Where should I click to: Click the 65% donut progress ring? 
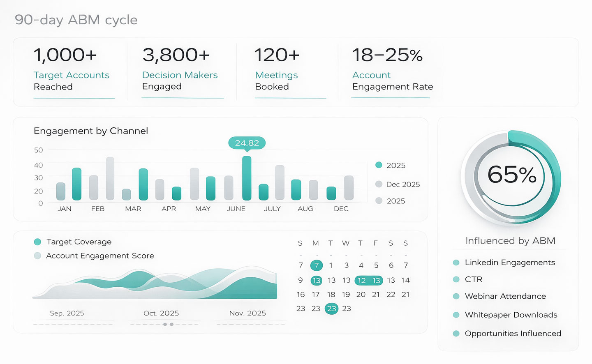point(511,177)
